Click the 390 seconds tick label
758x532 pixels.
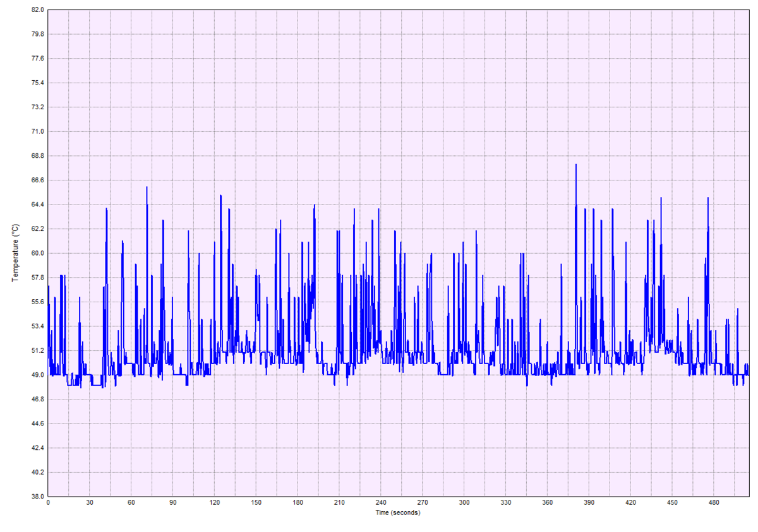pos(589,503)
